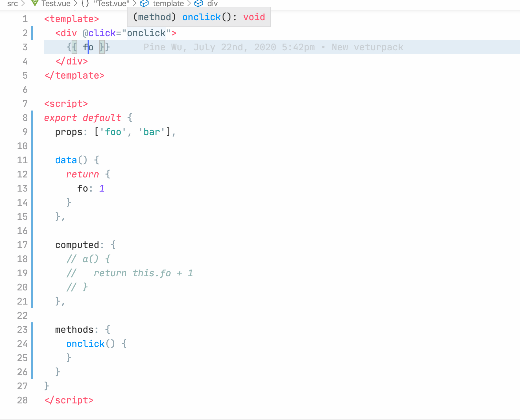Click the curly braces icon in breadcrumb
520x420 pixels.
[85, 4]
